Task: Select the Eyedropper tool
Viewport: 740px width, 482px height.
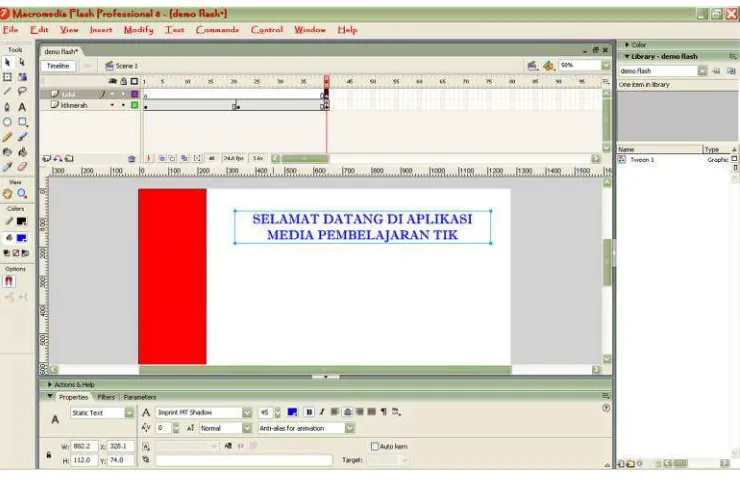Action: pos(8,167)
